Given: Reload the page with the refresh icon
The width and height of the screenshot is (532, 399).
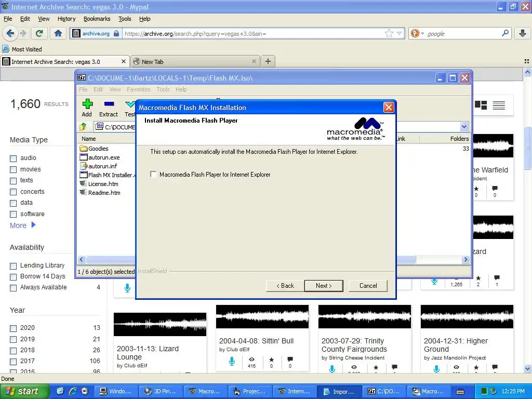Looking at the screenshot, I should pyautogui.click(x=39, y=33).
